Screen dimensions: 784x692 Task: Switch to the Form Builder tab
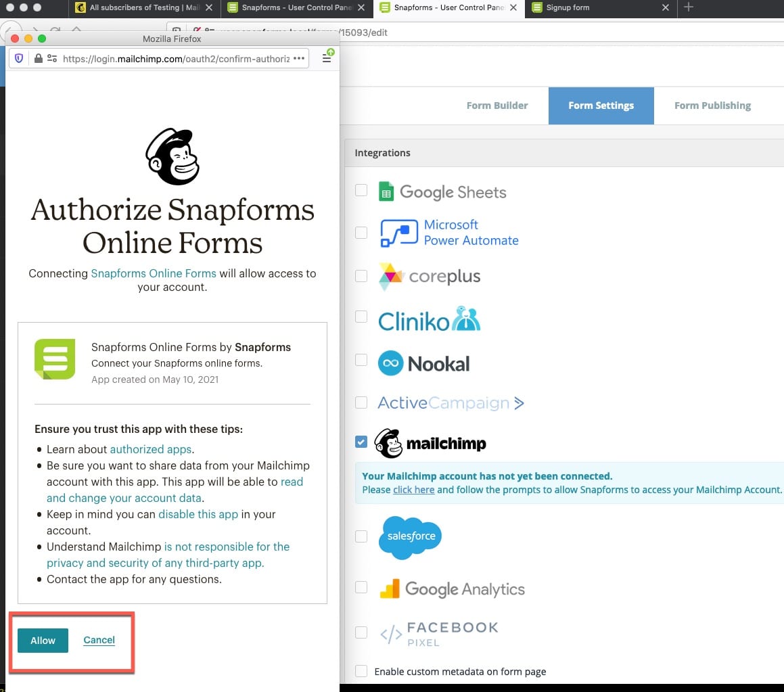(x=497, y=106)
